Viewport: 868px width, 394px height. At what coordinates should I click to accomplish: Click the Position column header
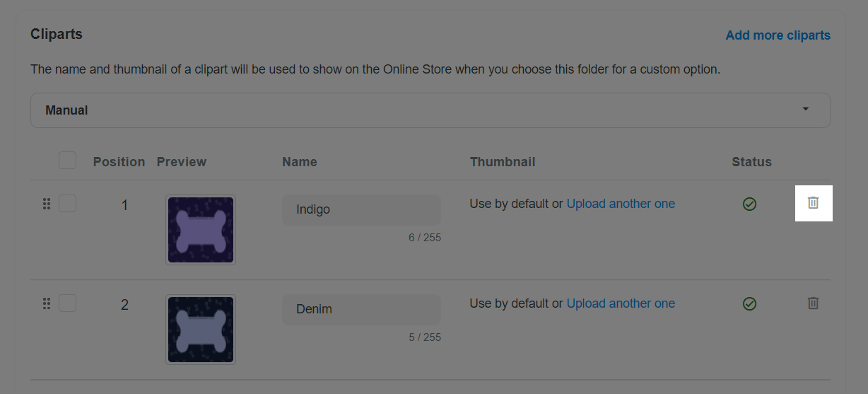[119, 162]
